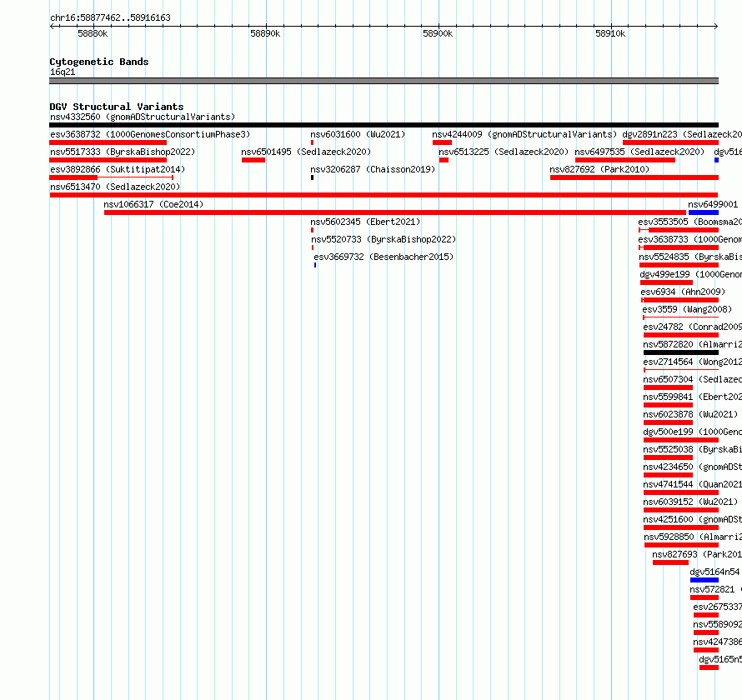Click the chr16:58877462..58916163 coordinates text
Image resolution: width=742 pixels, height=700 pixels.
click(x=110, y=17)
